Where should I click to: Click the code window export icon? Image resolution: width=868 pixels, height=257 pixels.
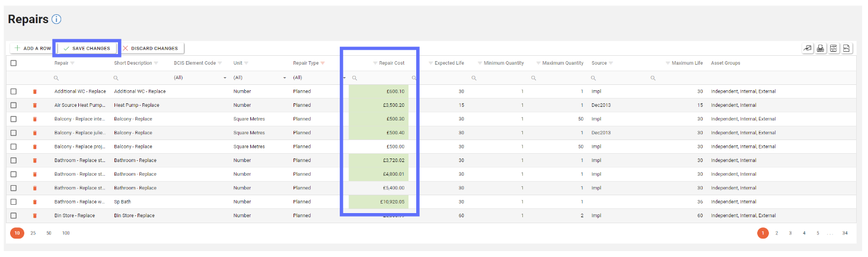[834, 49]
